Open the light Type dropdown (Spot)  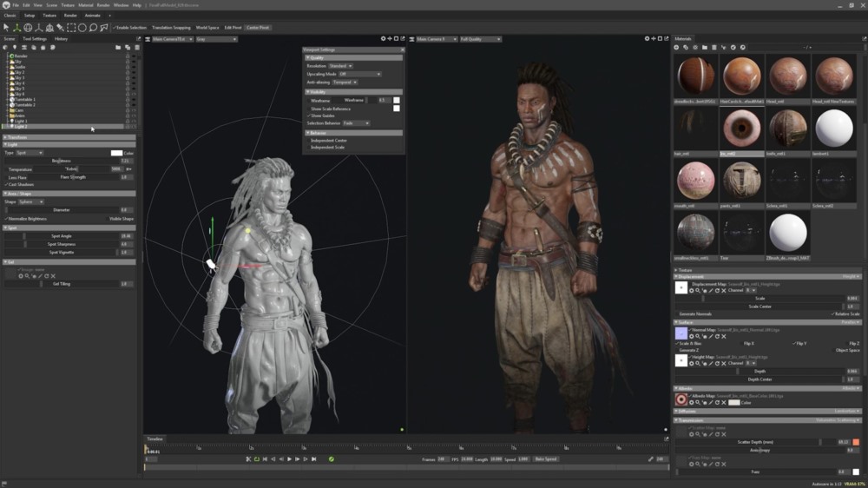click(x=30, y=153)
